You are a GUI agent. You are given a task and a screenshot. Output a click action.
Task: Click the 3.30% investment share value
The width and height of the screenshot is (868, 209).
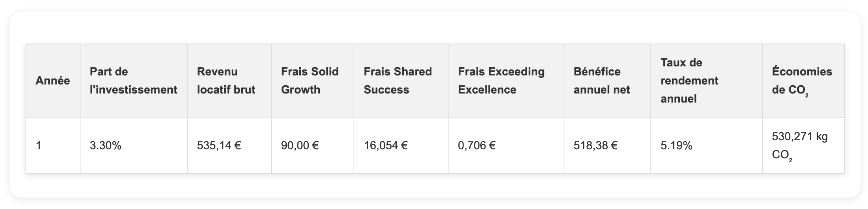click(x=106, y=146)
